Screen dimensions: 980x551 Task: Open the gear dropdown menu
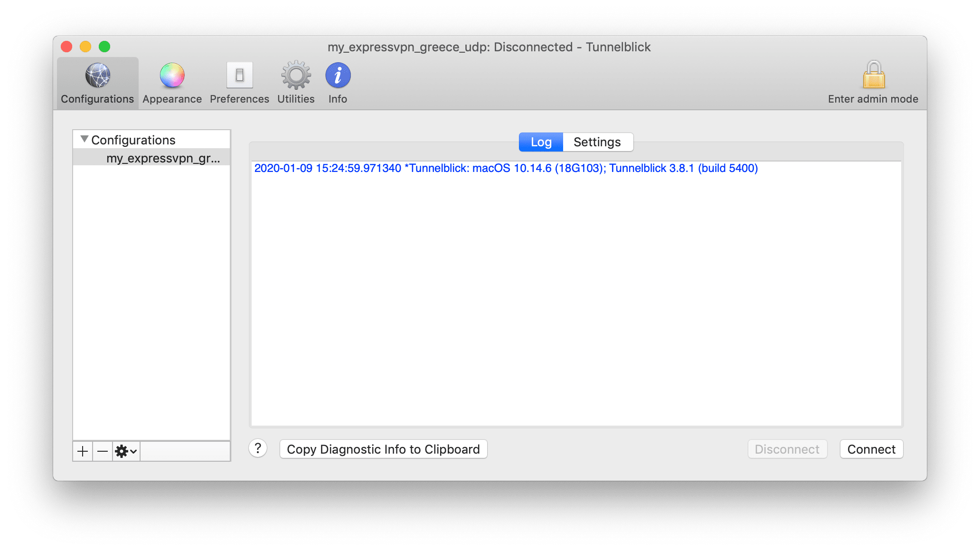click(124, 450)
